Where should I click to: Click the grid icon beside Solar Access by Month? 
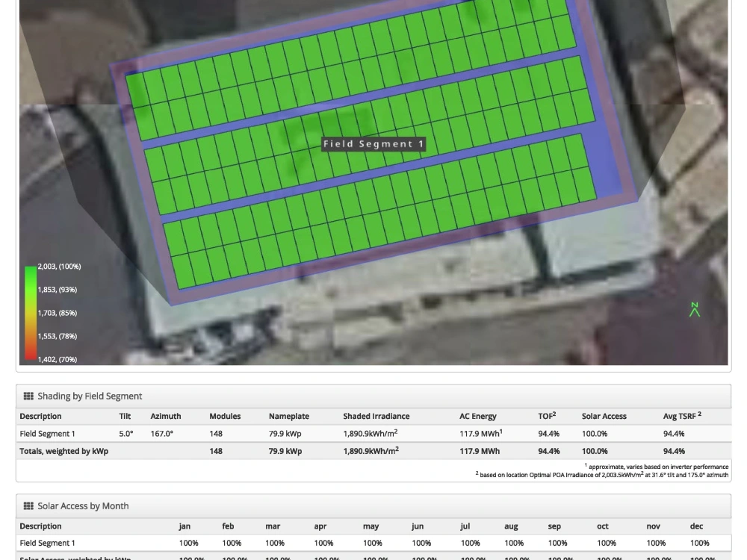point(28,505)
